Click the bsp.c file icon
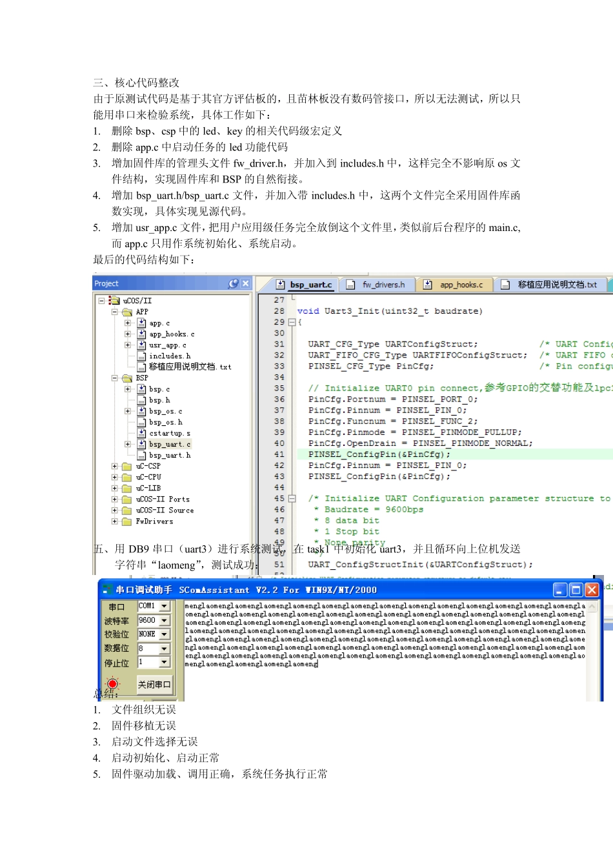 coord(141,389)
